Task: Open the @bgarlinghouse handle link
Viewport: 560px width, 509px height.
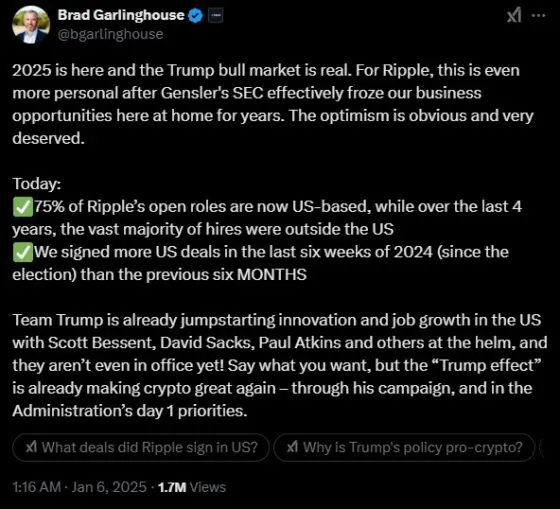Action: pyautogui.click(x=110, y=34)
